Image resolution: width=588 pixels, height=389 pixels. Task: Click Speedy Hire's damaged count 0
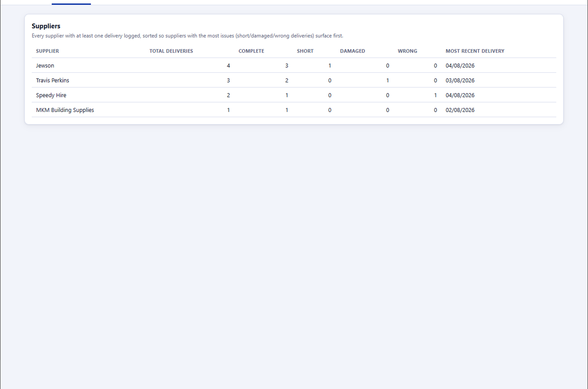388,95
